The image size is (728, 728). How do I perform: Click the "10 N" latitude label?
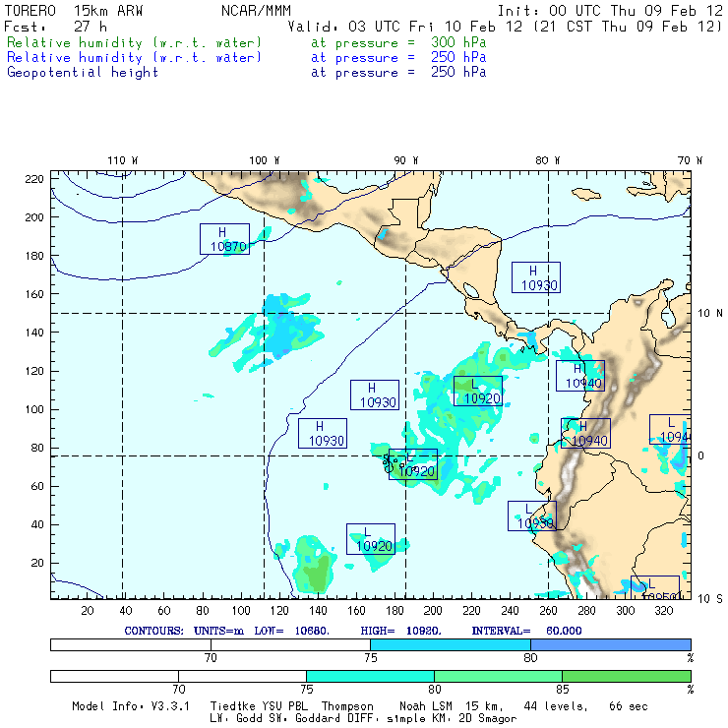710,314
